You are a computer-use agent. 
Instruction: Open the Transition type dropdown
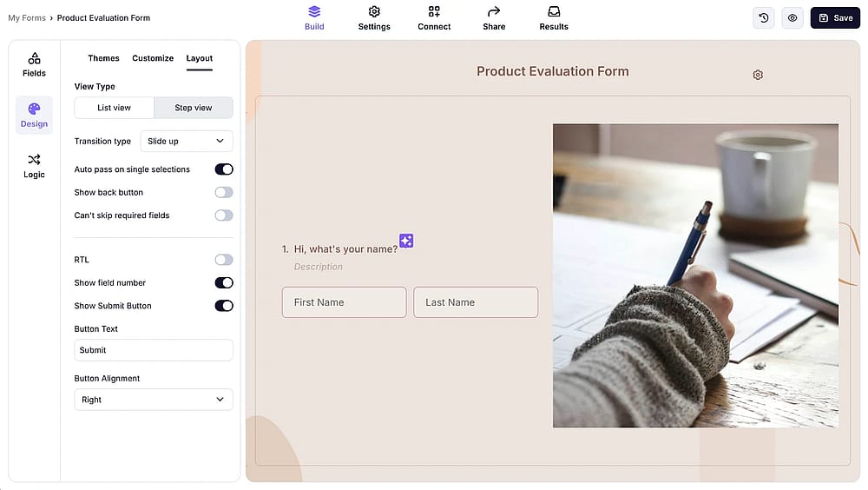186,141
